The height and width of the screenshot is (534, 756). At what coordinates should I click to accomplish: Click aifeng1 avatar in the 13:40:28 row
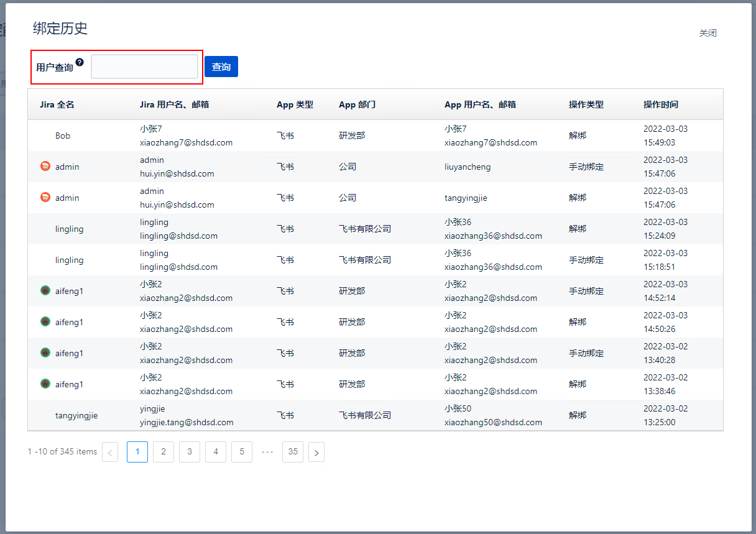pyautogui.click(x=45, y=352)
